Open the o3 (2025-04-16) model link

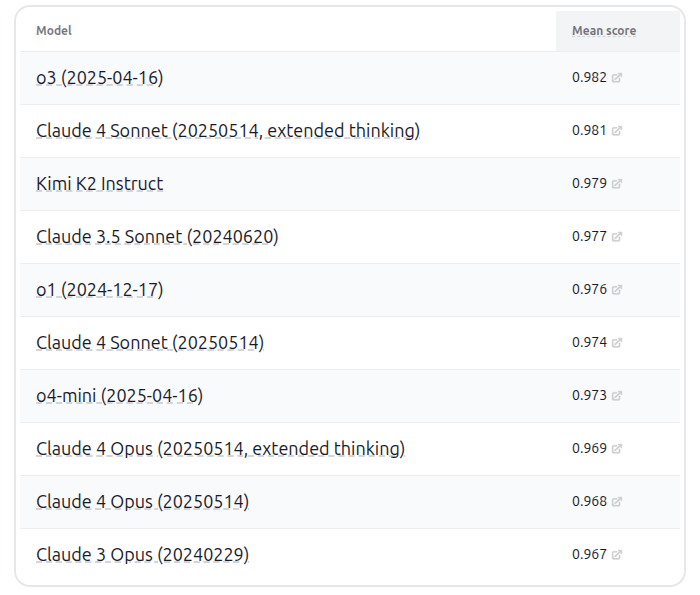pyautogui.click(x=99, y=78)
